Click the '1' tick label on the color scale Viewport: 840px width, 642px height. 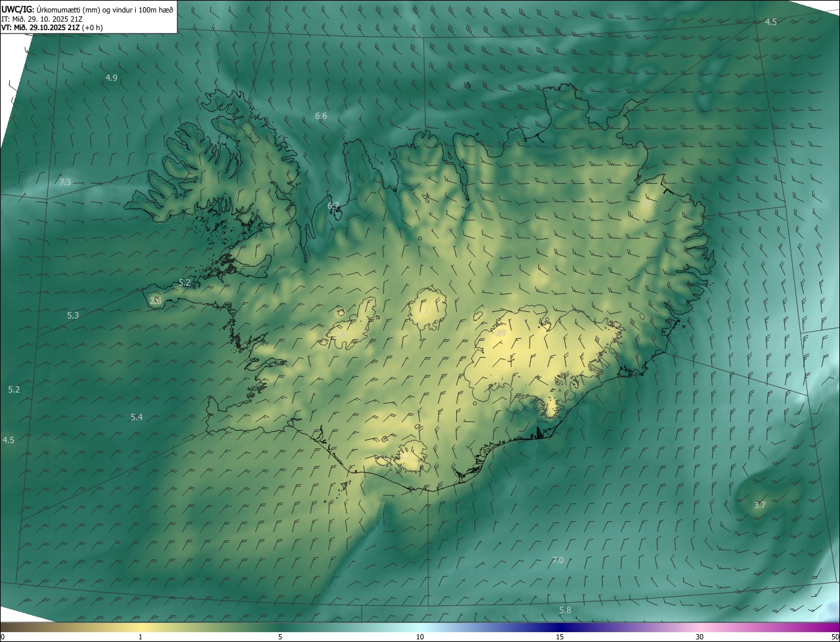click(x=140, y=637)
